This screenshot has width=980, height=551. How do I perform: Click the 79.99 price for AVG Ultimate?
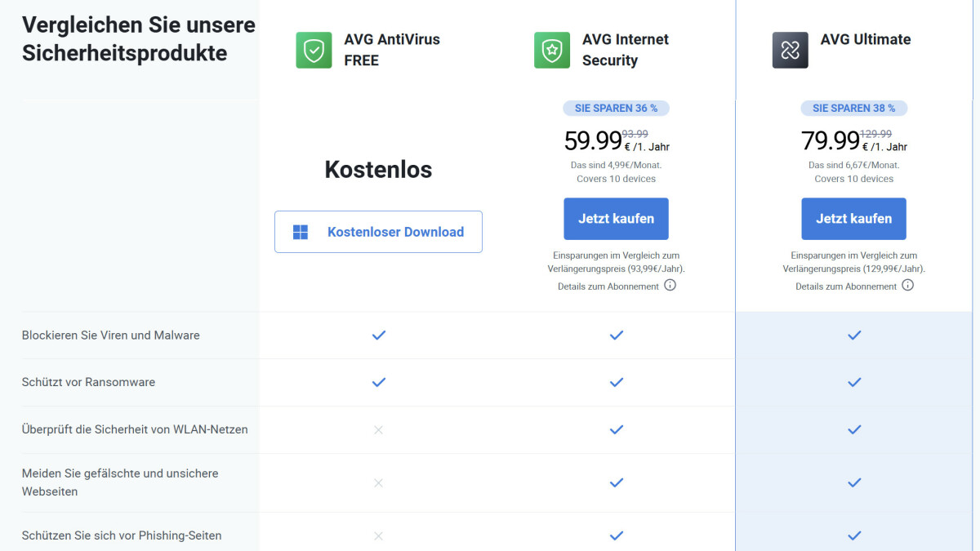click(830, 140)
